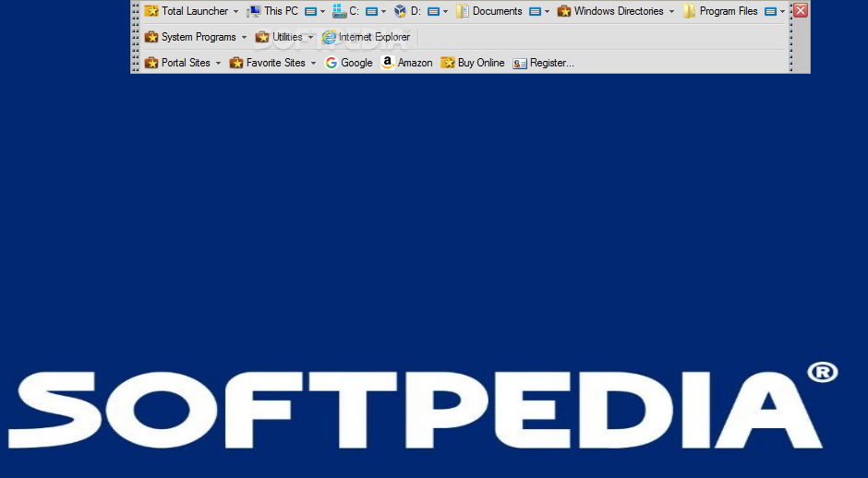868x478 pixels.
Task: Click blue list icon beside Documents
Action: [x=535, y=12]
